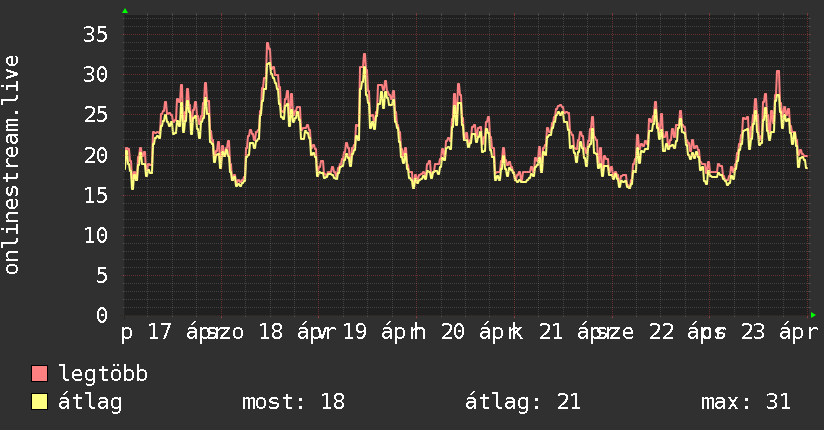This screenshot has width=824, height=430.
Task: Click the pink legtöbb legend swatch
Action: (x=39, y=374)
